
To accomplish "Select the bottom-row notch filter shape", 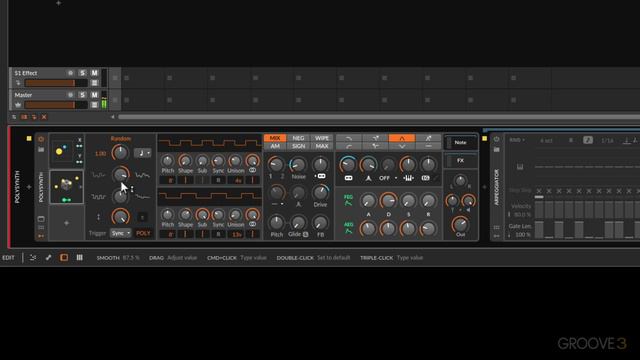I will pyautogui.click(x=402, y=146).
